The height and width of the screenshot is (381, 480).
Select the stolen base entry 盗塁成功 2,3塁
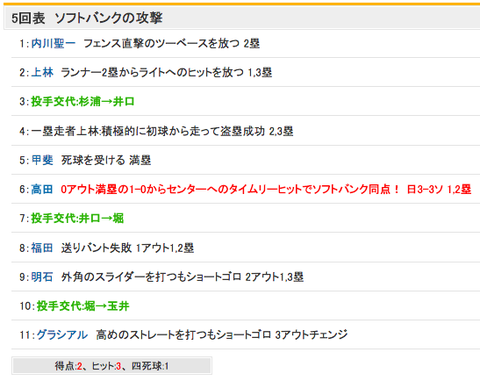(x=162, y=131)
